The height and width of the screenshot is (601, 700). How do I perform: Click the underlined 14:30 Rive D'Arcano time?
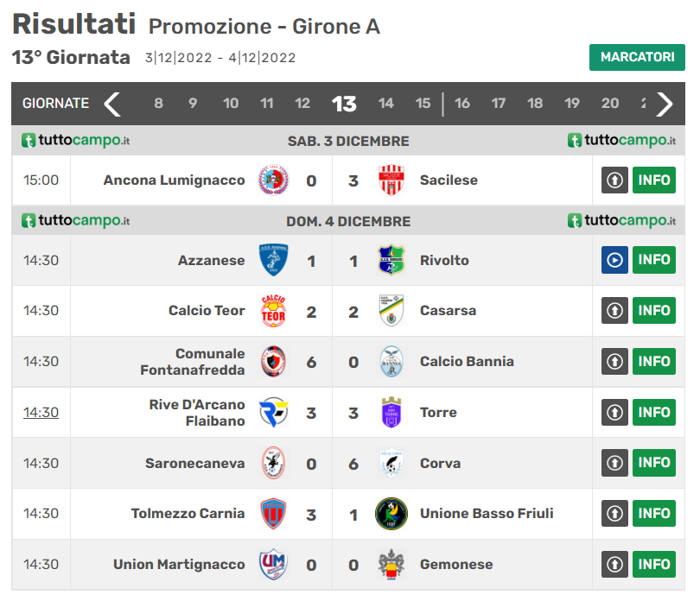click(x=41, y=413)
